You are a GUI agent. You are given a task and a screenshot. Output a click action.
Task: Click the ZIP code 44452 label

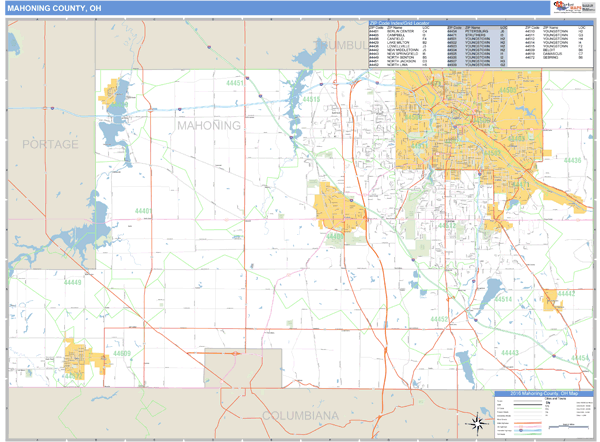(438, 319)
